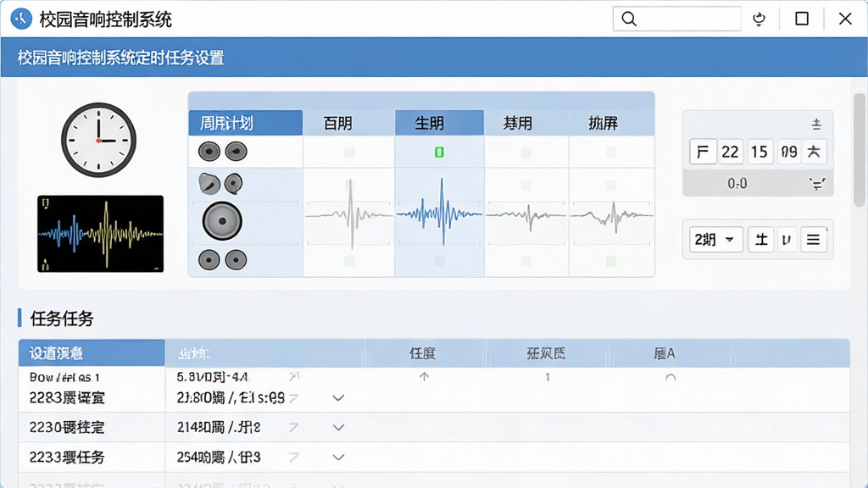Toggle the bottom checkbox in the 基用 column

(526, 261)
